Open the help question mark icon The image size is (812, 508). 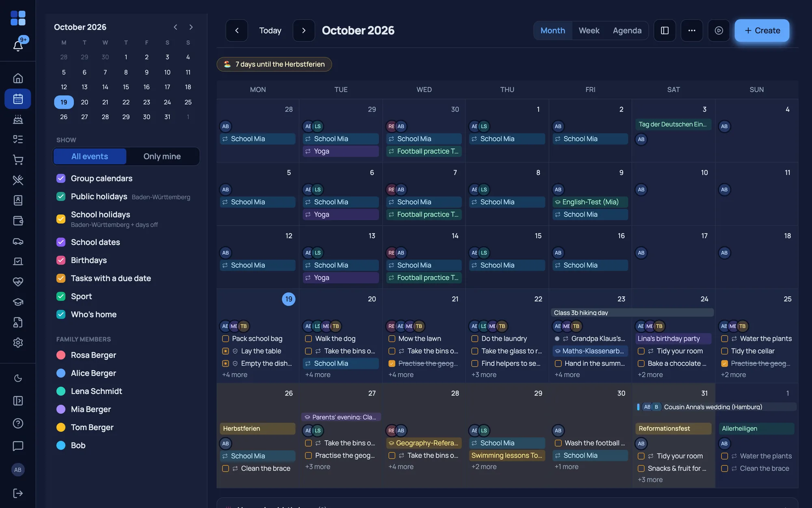(18, 423)
